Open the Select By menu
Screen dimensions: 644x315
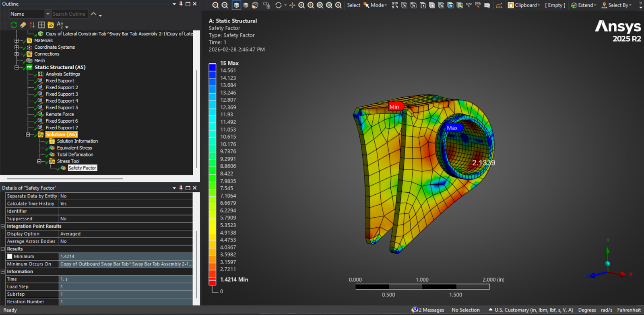click(x=616, y=5)
